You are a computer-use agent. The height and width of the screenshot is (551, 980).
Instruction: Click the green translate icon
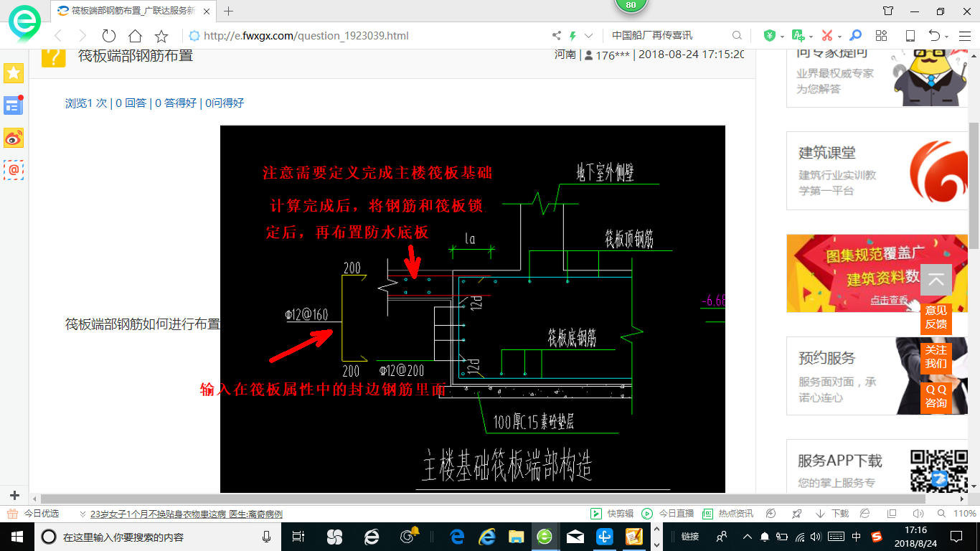tap(798, 35)
